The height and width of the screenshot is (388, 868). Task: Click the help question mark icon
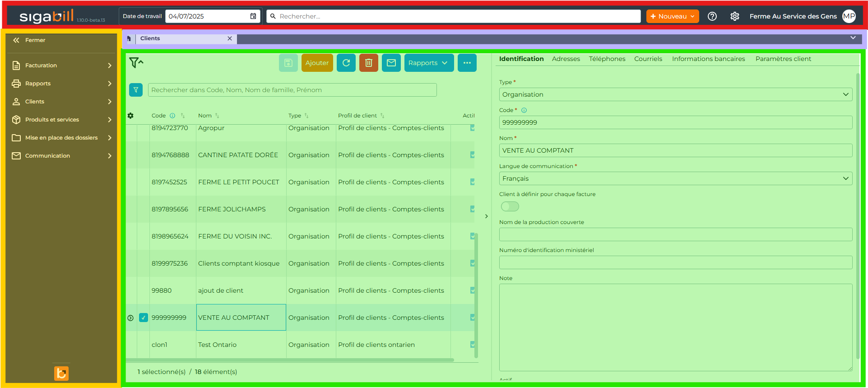[712, 16]
